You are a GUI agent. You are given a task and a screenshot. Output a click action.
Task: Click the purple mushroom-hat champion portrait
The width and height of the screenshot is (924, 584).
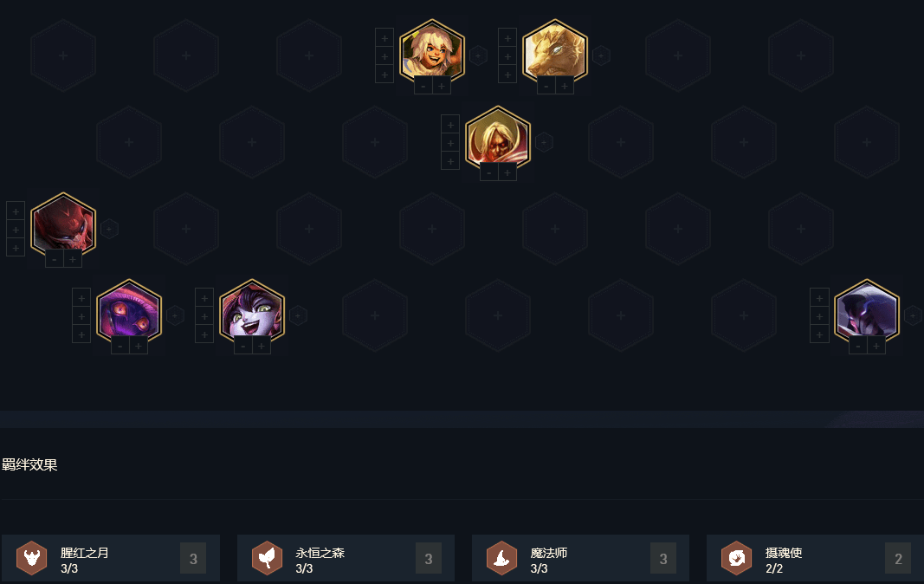129,312
